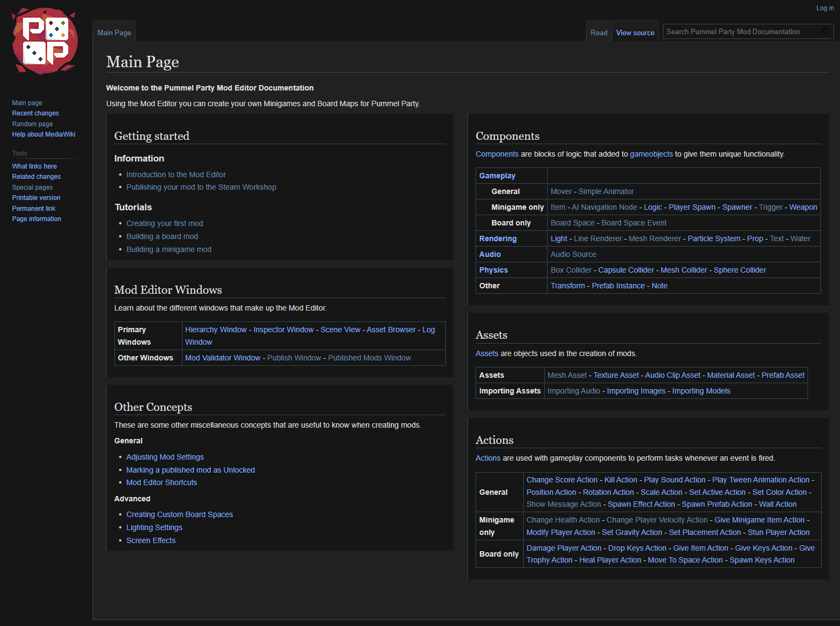840x626 pixels.
Task: Open Importing Images page
Action: point(636,391)
